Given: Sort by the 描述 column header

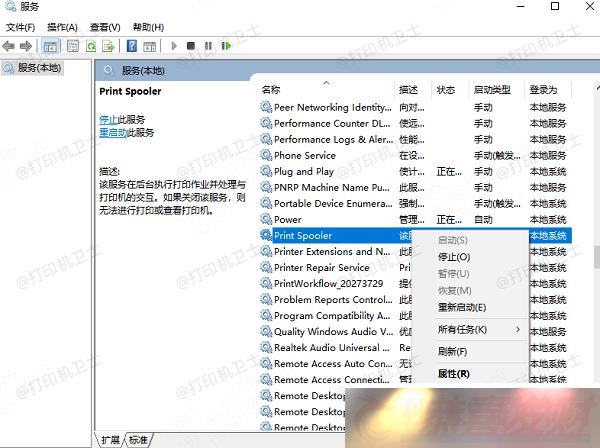Looking at the screenshot, I should point(408,90).
